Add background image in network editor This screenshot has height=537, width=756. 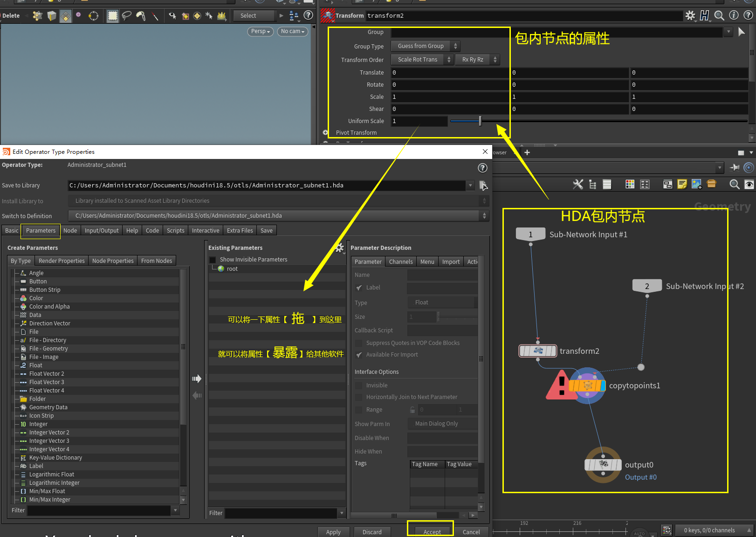(x=697, y=184)
